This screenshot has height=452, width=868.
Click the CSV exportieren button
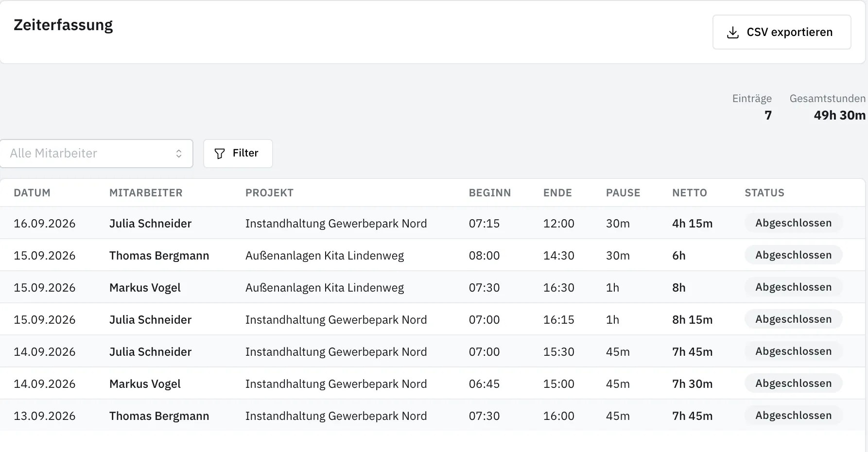tap(781, 32)
